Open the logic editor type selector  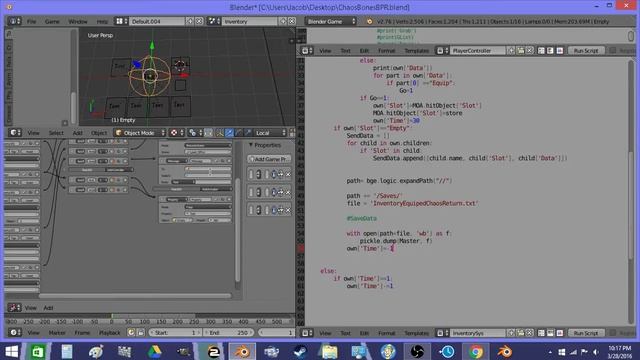tap(14, 308)
